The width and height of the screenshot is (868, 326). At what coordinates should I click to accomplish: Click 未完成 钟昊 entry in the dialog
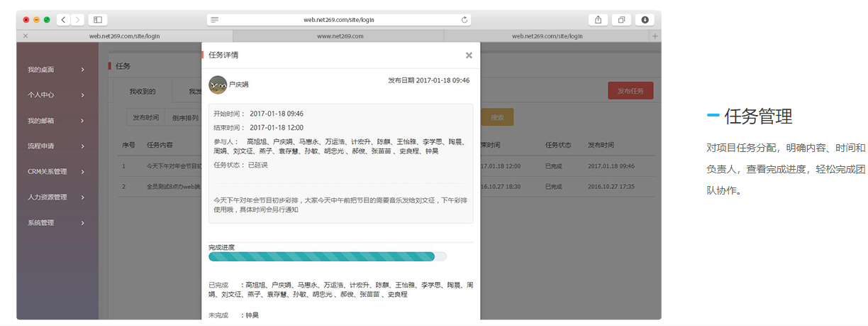coord(234,315)
